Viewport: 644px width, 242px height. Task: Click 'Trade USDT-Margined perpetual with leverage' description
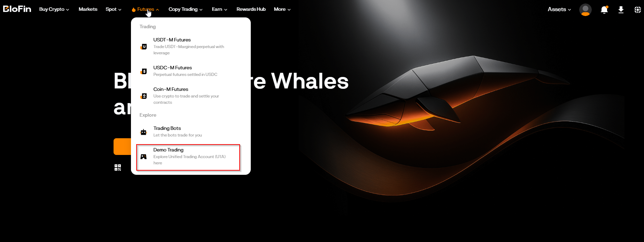[x=189, y=50]
